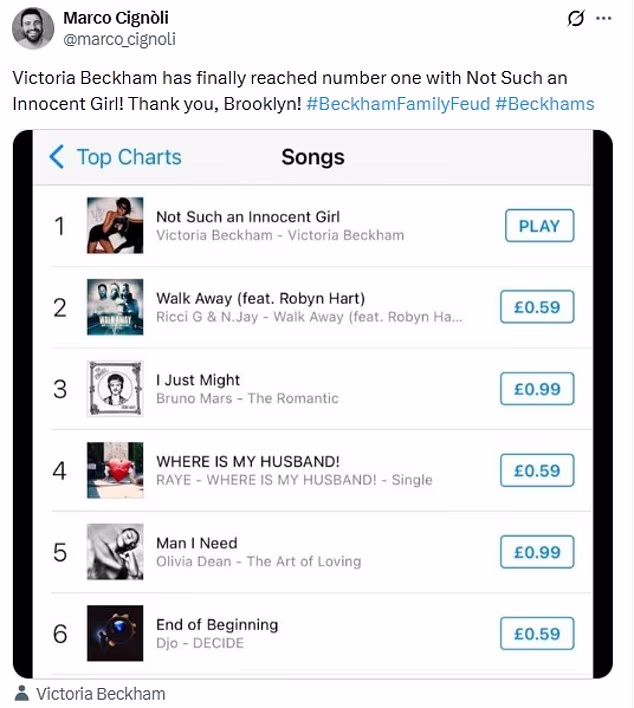634x708 pixels.
Task: Click the back chevron beside Top Charts
Action: tap(57, 157)
